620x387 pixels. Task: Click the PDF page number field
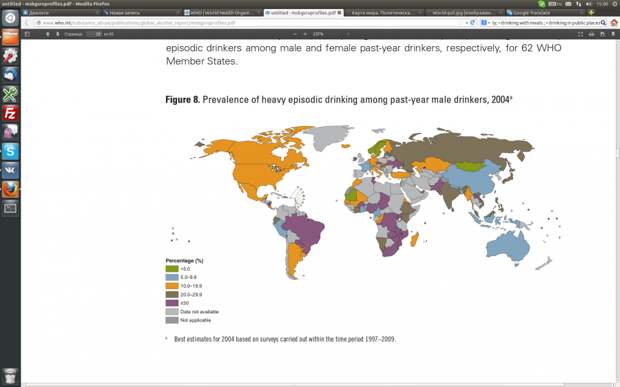point(94,34)
